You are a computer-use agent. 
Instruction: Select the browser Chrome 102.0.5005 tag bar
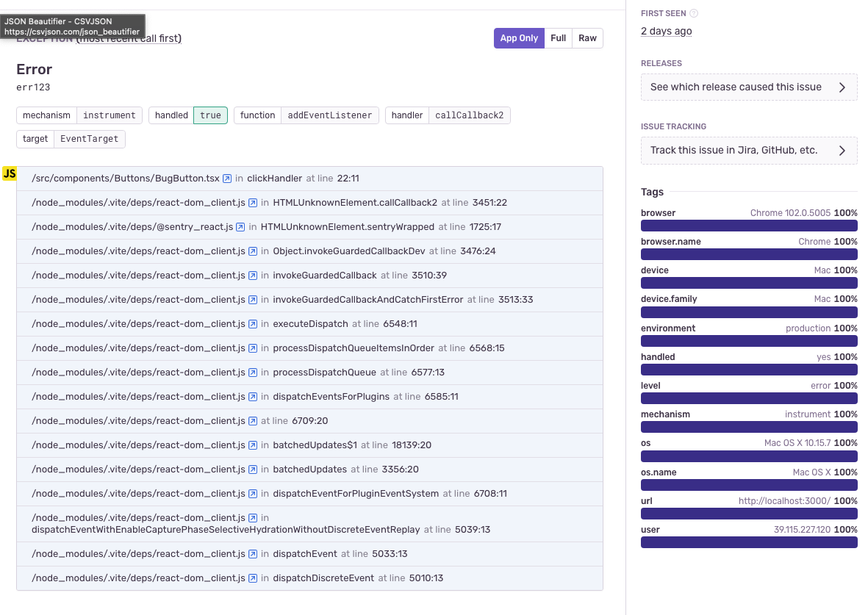[748, 225]
